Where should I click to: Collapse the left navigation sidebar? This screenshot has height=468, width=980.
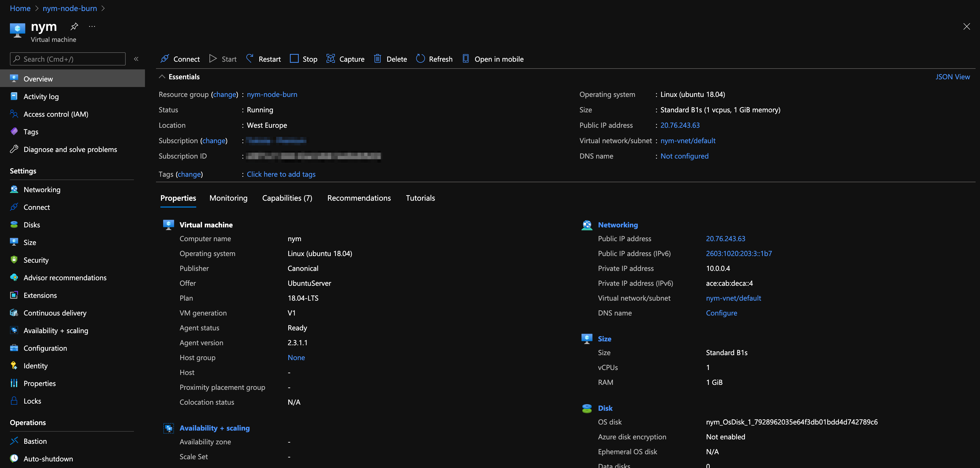(x=136, y=59)
